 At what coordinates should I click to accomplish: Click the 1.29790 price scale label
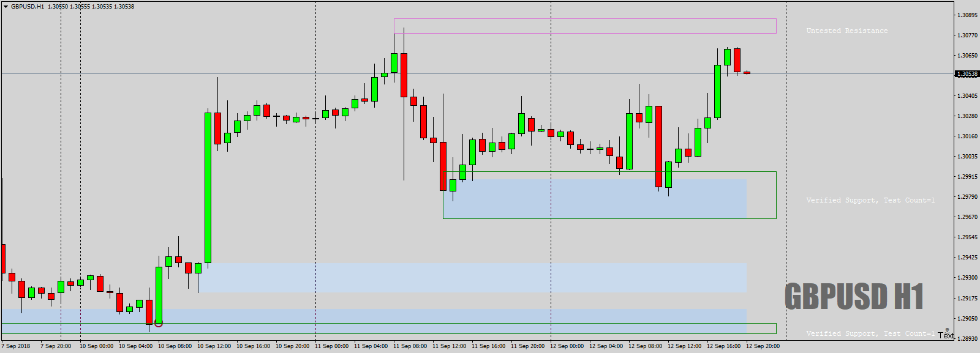(x=967, y=197)
